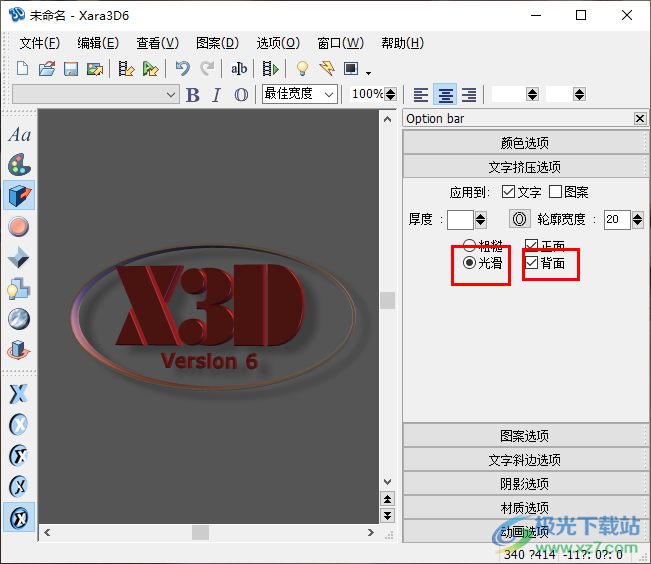Open the 编辑(E) menu
Screen dimensions: 651x564
point(98,43)
